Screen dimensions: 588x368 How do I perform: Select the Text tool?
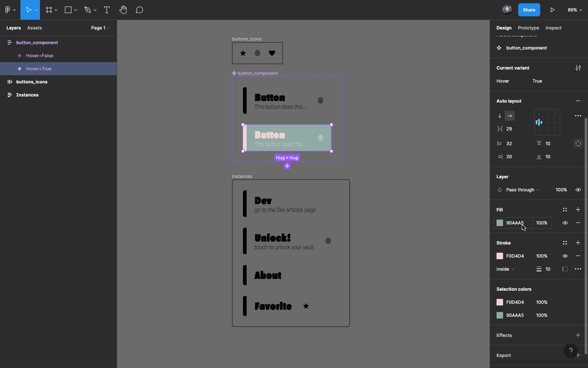pyautogui.click(x=107, y=10)
